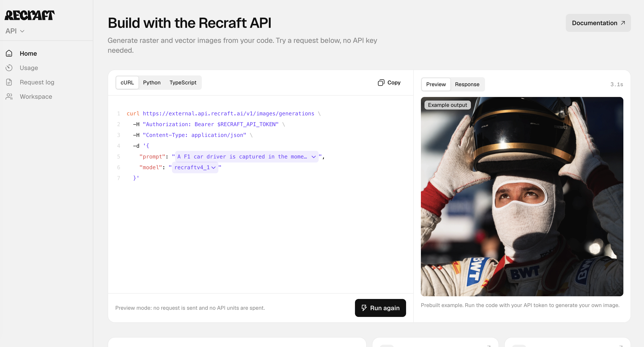Select the Preview tab
This screenshot has width=644, height=347.
[436, 84]
